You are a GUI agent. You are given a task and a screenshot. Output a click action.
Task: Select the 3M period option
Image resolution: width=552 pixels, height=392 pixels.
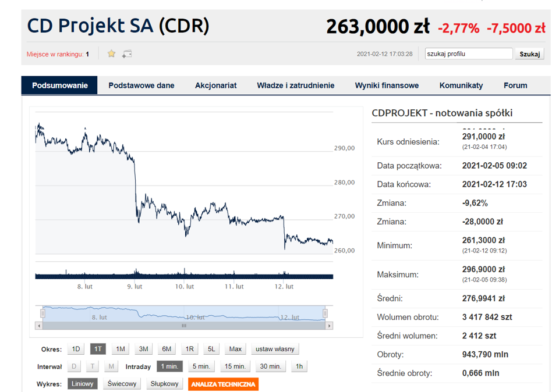click(x=143, y=349)
